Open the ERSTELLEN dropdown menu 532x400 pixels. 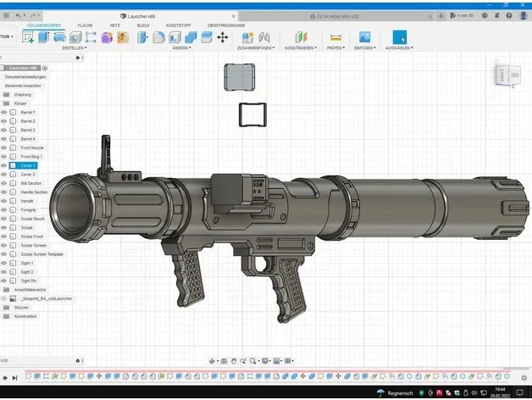point(75,48)
